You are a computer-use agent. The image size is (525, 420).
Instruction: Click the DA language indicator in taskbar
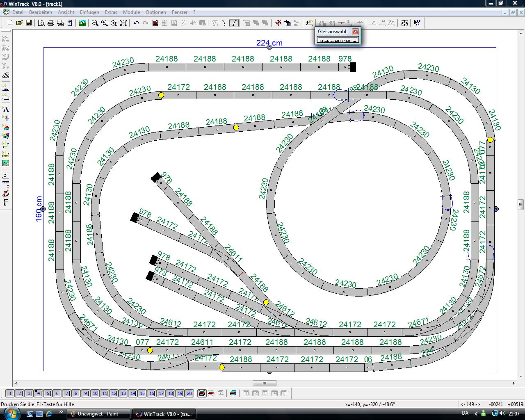click(465, 413)
